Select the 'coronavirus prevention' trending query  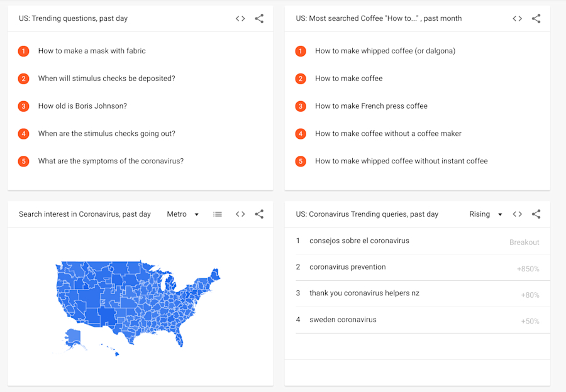tap(348, 268)
